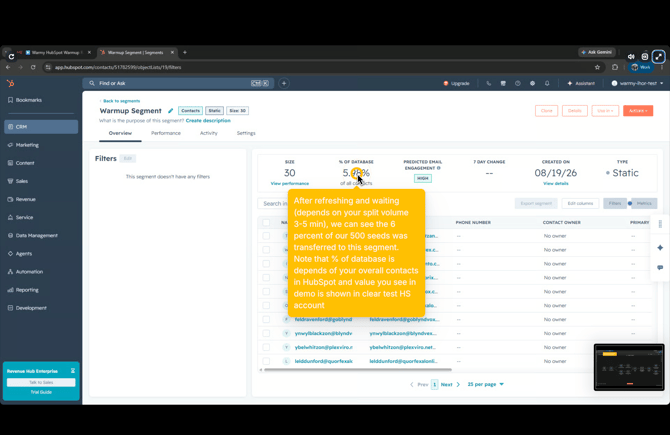Click the Clone button
670x435 pixels.
547,111
